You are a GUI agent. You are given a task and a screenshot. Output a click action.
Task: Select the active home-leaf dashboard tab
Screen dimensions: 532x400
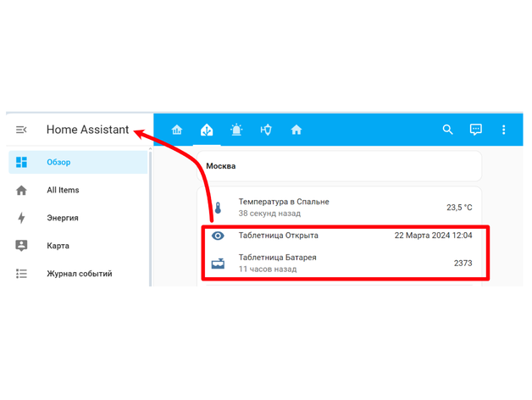[x=207, y=130]
